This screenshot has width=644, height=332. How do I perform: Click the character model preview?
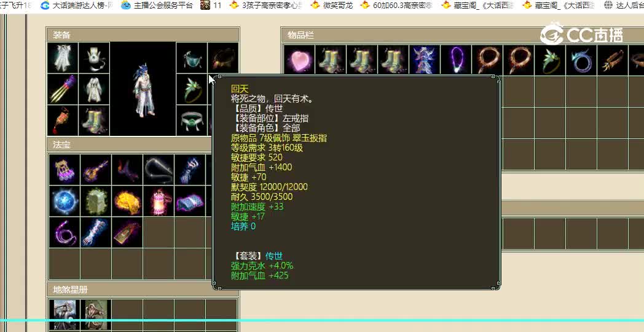(x=143, y=89)
